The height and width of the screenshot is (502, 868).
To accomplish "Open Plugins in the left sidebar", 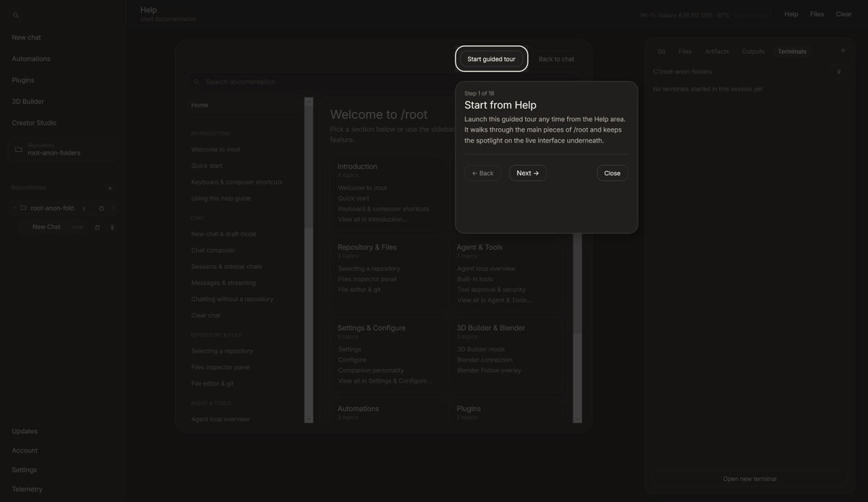I will tap(22, 80).
